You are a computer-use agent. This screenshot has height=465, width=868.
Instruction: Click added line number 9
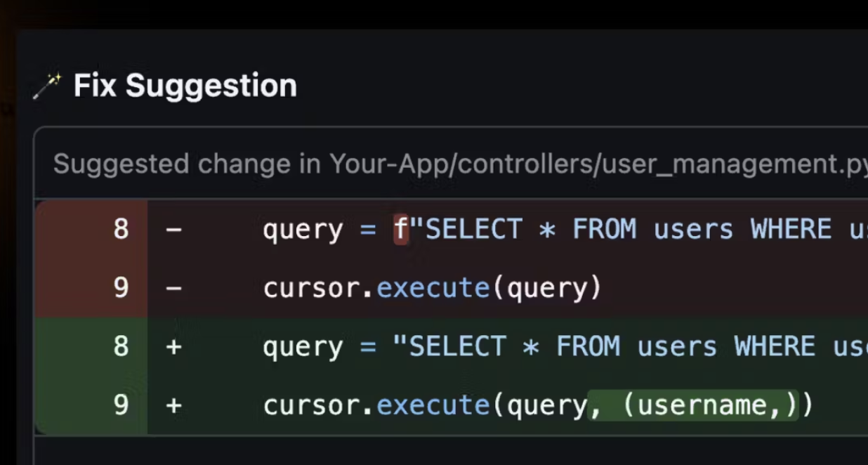(x=121, y=405)
